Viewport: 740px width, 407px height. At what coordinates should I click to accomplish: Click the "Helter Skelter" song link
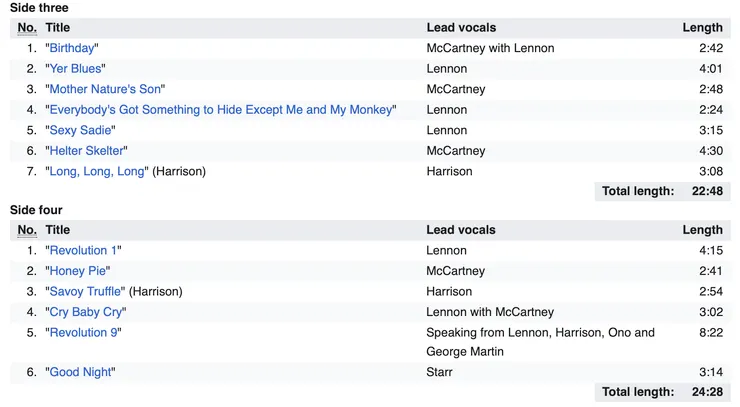pyautogui.click(x=86, y=151)
